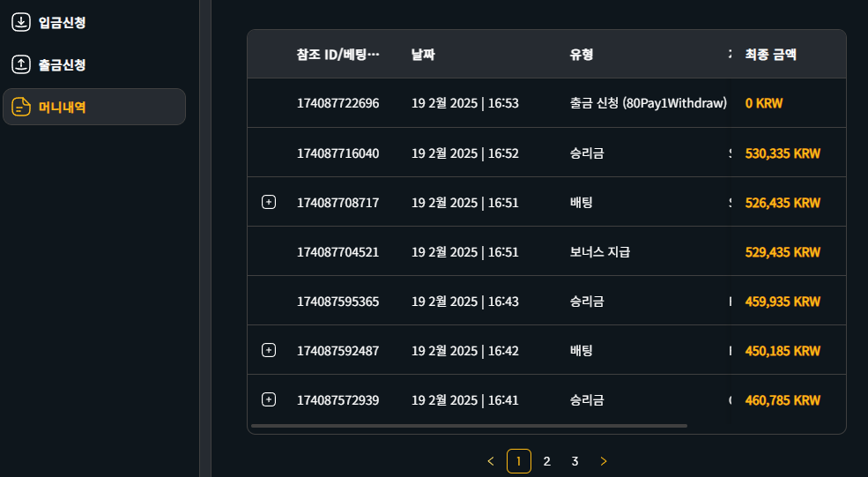Screen dimensions: 868x477
Task: Click the 머니내역 document icon
Action: coord(21,107)
